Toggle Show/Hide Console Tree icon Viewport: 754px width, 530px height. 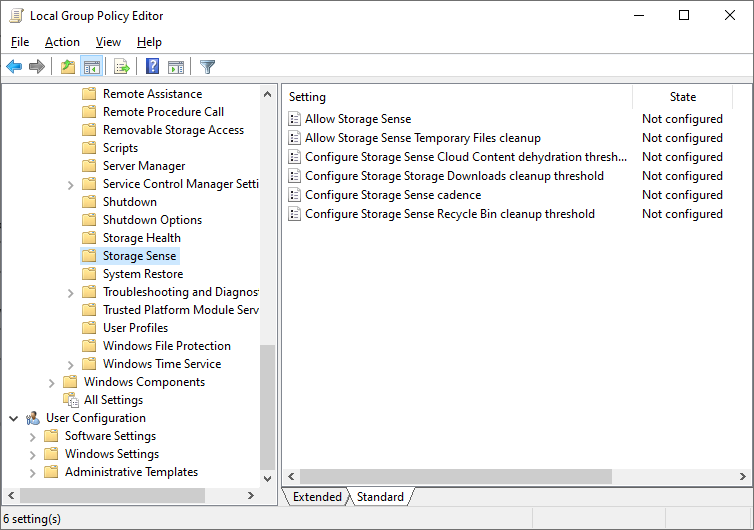tap(91, 66)
